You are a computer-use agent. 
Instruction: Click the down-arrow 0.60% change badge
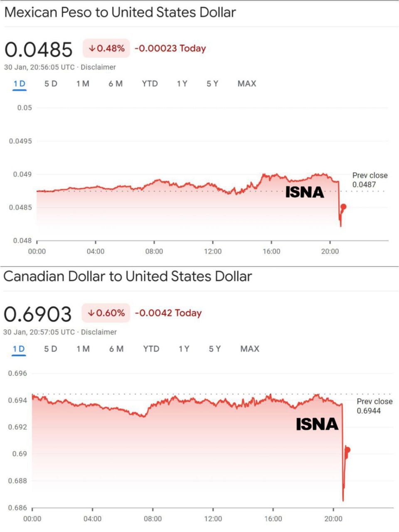tap(106, 313)
